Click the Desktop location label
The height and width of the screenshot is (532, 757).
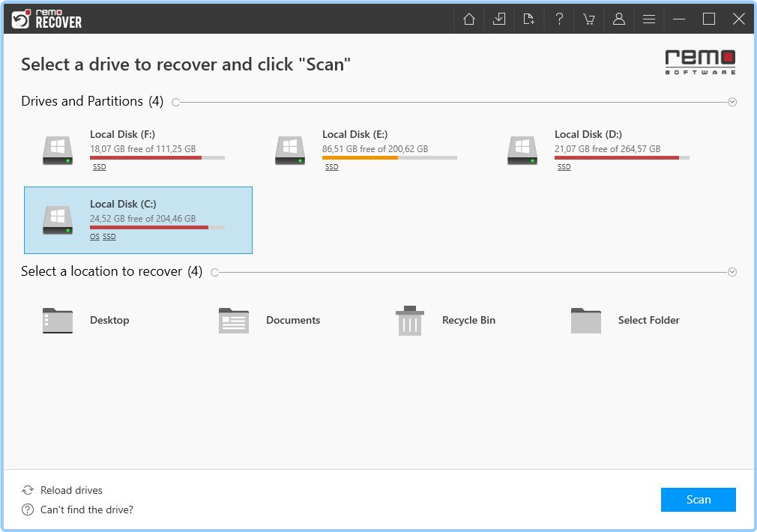pyautogui.click(x=109, y=320)
